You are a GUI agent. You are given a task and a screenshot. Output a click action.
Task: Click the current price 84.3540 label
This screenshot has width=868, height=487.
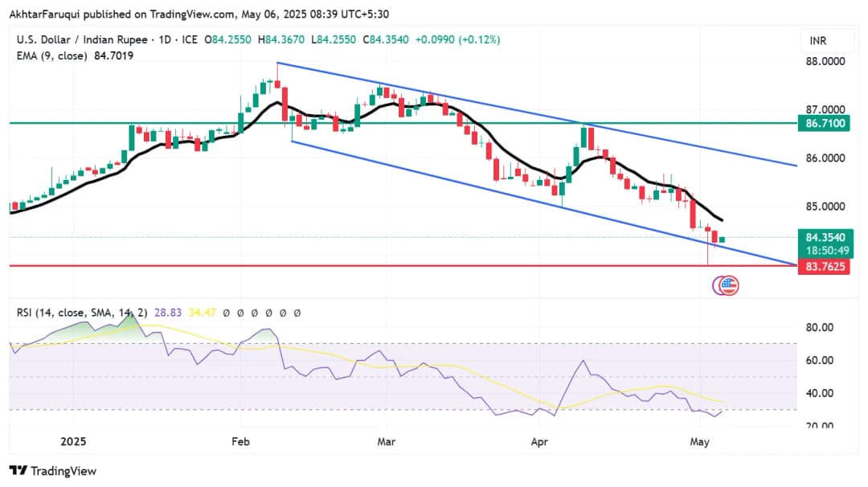coord(823,237)
